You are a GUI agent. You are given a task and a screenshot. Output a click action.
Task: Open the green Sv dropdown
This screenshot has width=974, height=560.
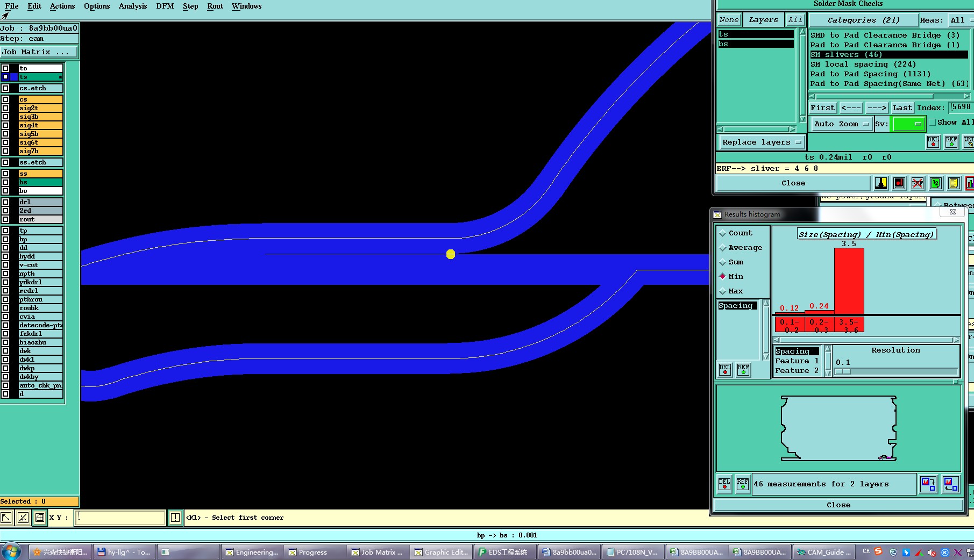point(908,124)
